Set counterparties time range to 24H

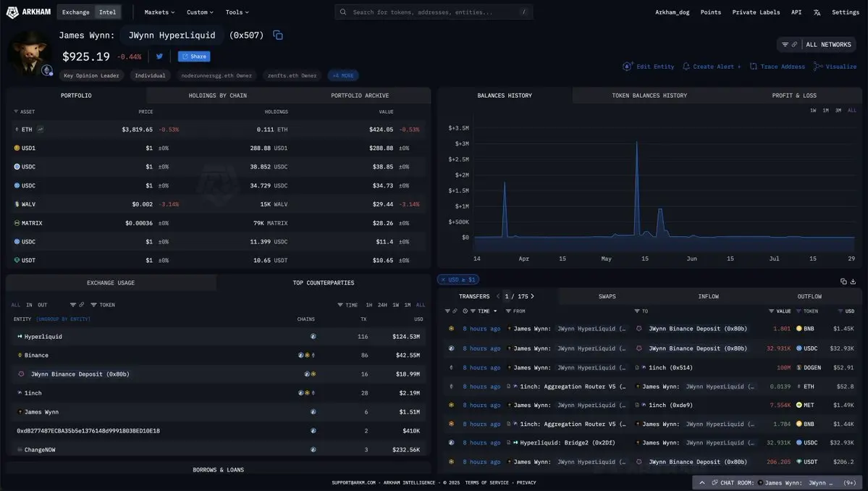pos(382,305)
